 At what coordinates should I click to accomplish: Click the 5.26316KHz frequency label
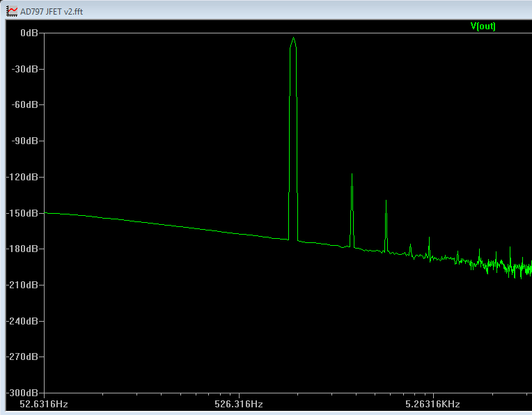432,404
